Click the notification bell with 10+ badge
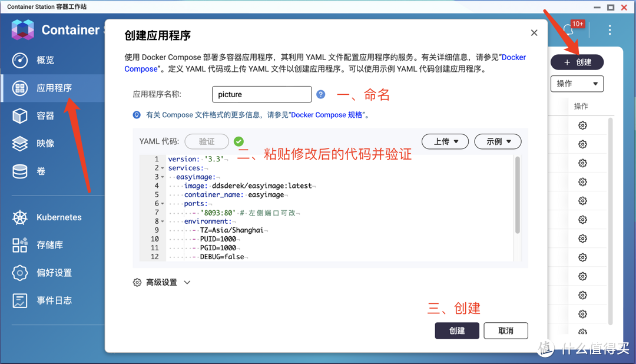Screen dimensions: 636x364 coord(569,29)
